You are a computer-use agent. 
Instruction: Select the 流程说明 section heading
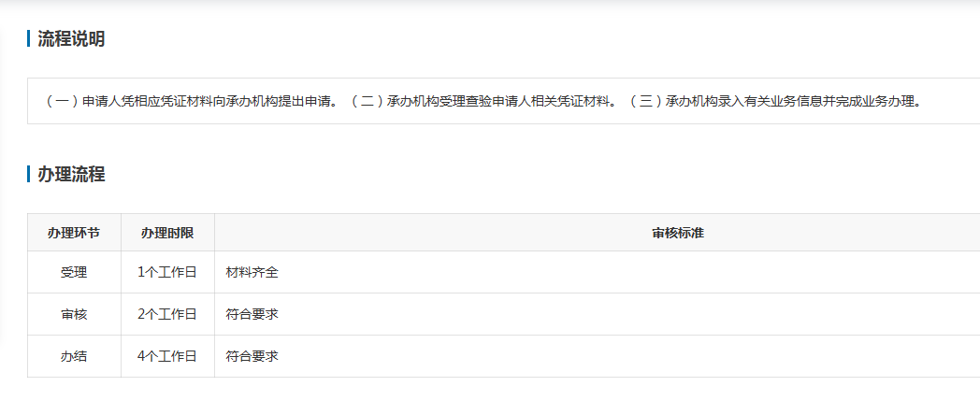tap(71, 39)
